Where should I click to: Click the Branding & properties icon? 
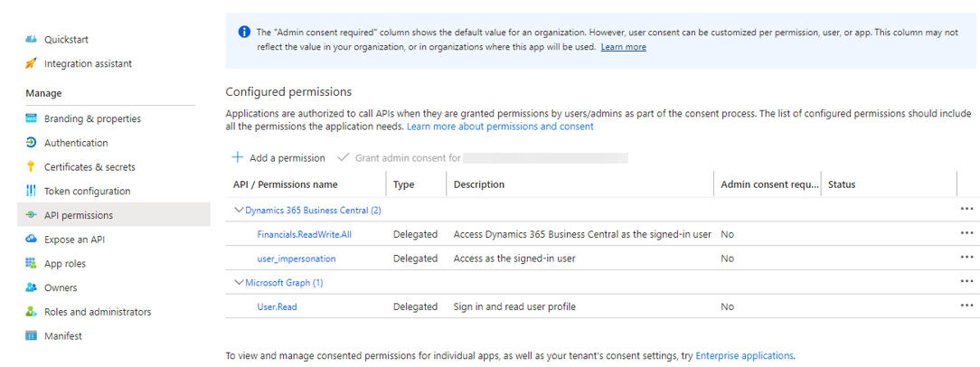[31, 118]
